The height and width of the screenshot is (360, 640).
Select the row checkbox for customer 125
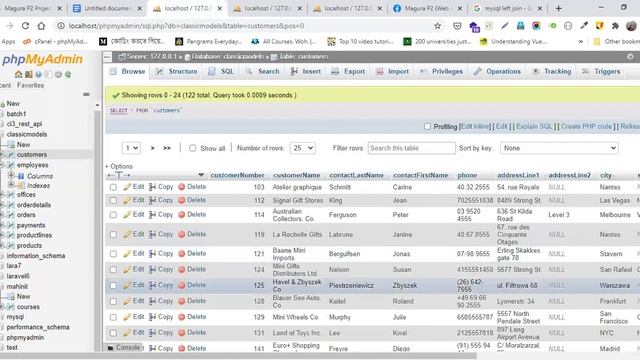tap(113, 286)
